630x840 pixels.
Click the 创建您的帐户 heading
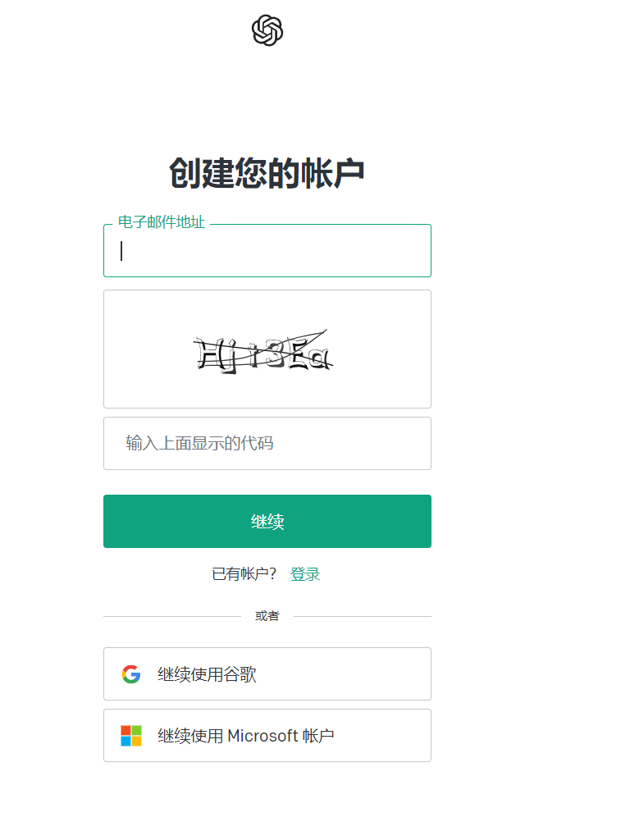[267, 173]
